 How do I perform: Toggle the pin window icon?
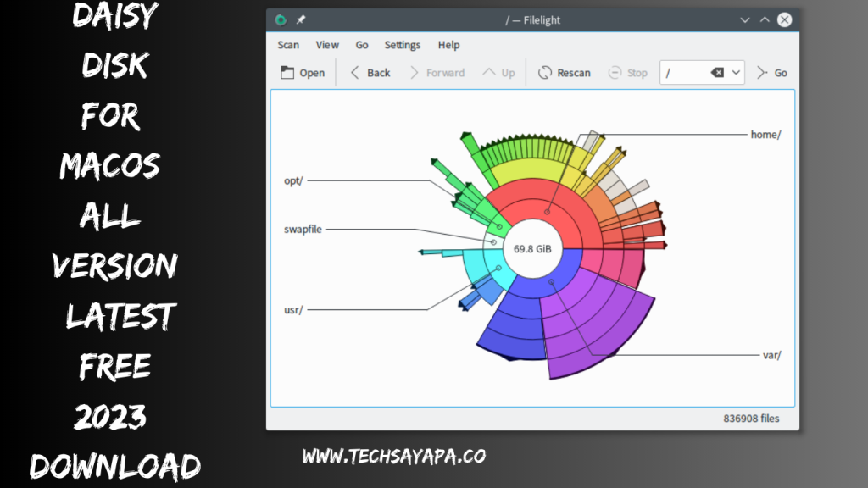(x=301, y=20)
